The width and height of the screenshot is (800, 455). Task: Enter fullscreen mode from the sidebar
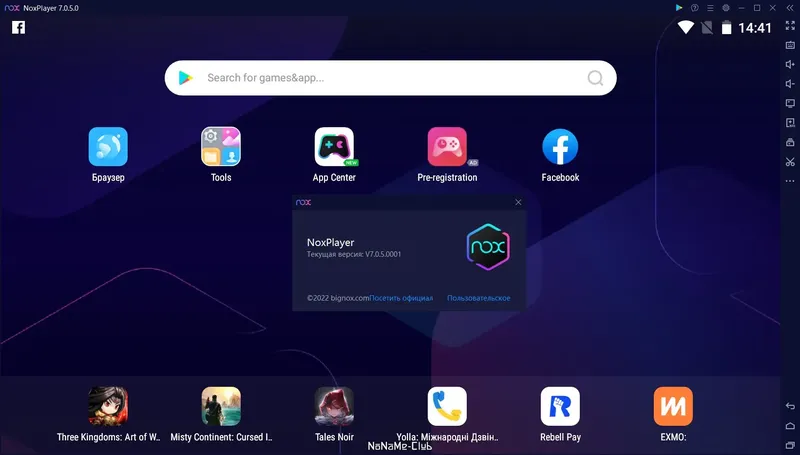click(790, 26)
